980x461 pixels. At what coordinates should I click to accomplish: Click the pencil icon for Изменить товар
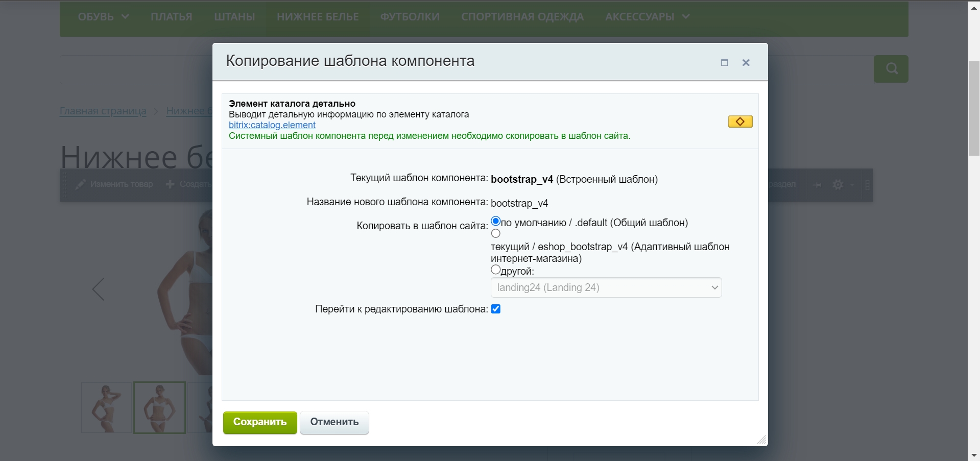coord(80,184)
